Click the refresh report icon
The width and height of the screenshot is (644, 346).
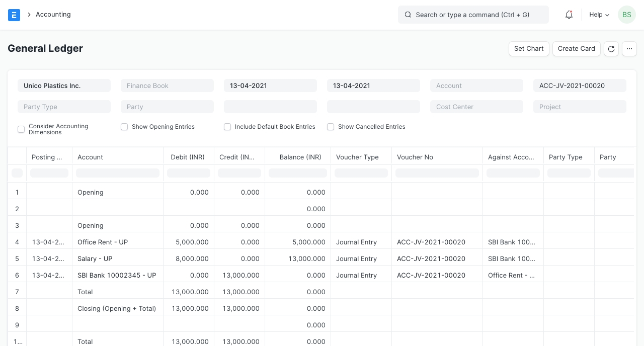coord(611,49)
